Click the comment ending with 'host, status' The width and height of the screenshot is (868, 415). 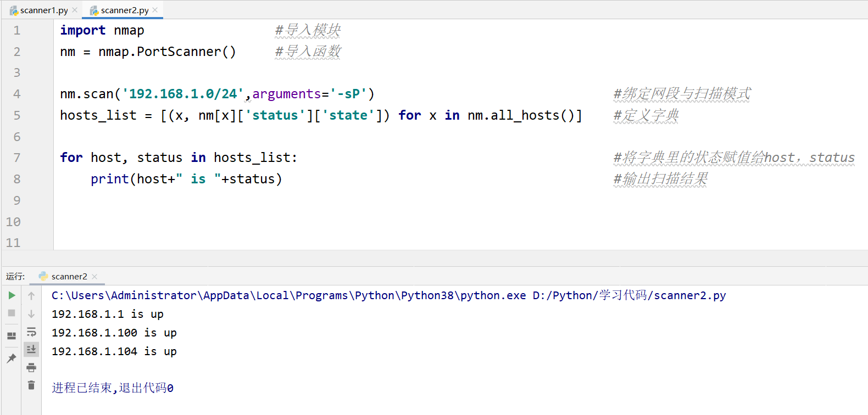[734, 158]
